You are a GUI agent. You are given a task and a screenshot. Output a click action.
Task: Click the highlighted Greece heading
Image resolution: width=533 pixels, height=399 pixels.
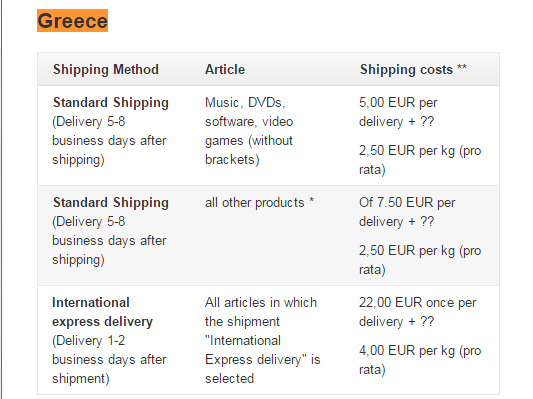[72, 21]
